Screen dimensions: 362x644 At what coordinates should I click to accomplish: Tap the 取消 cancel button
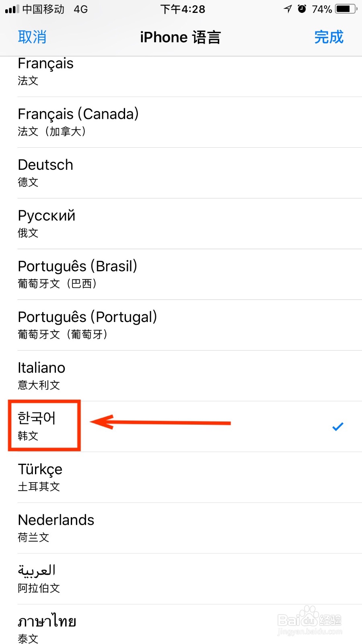click(32, 37)
